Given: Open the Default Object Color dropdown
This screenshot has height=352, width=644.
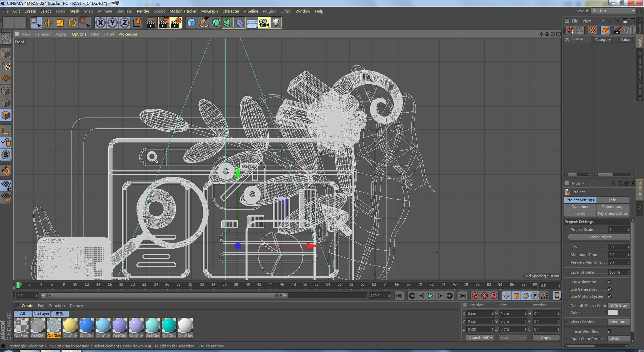Looking at the screenshot, I should (x=619, y=306).
